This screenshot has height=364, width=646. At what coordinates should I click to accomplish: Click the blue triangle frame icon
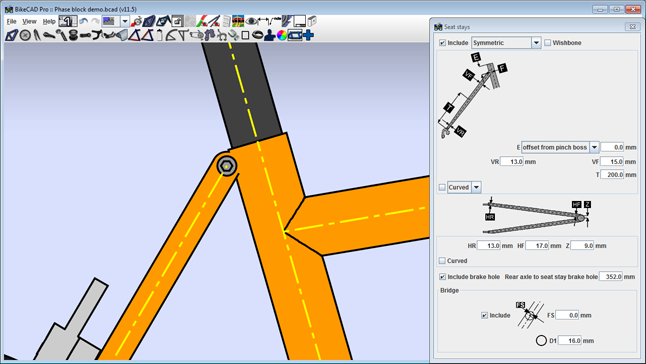pos(135,35)
